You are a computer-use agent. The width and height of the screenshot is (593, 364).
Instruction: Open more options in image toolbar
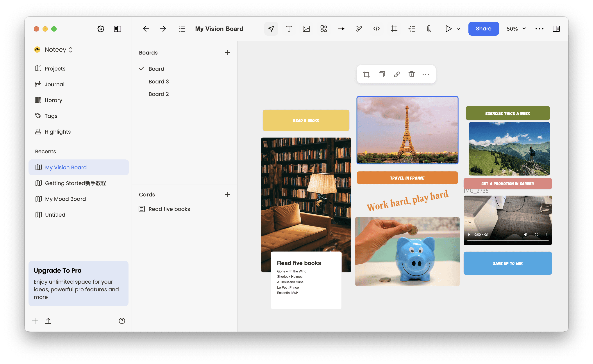pos(426,74)
